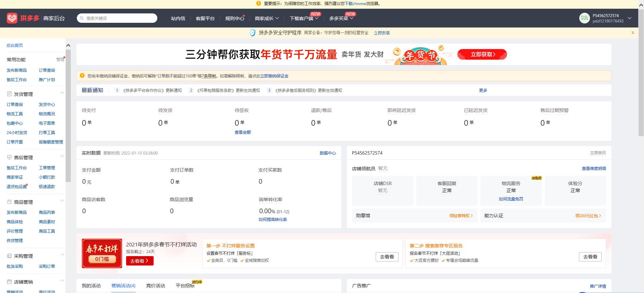Click the 店铺营销 section icon

tap(9, 282)
